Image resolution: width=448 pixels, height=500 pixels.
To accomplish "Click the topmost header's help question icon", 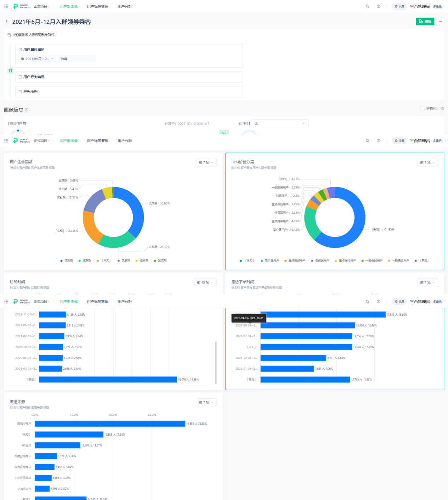I will [379, 6].
